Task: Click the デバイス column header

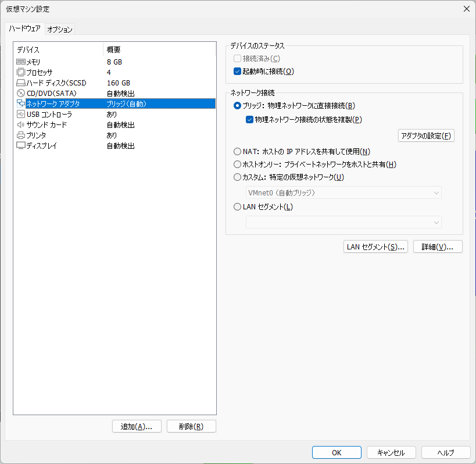Action: point(28,49)
